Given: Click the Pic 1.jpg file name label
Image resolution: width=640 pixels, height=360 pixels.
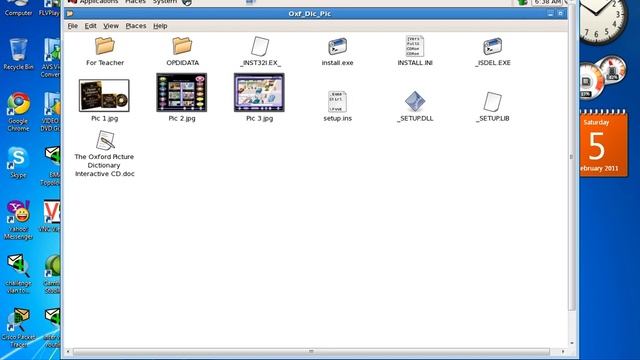Looking at the screenshot, I should (x=104, y=118).
